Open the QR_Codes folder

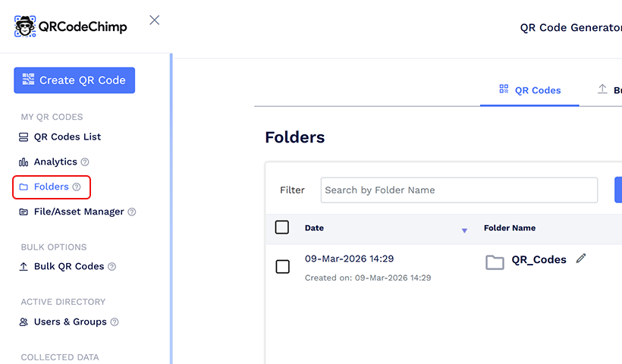tap(539, 260)
